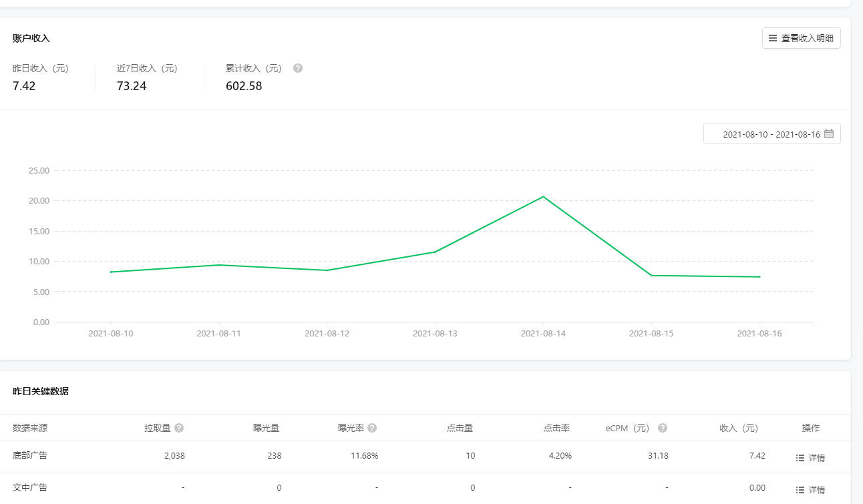Open 详情 link for 底部广告

click(x=816, y=458)
